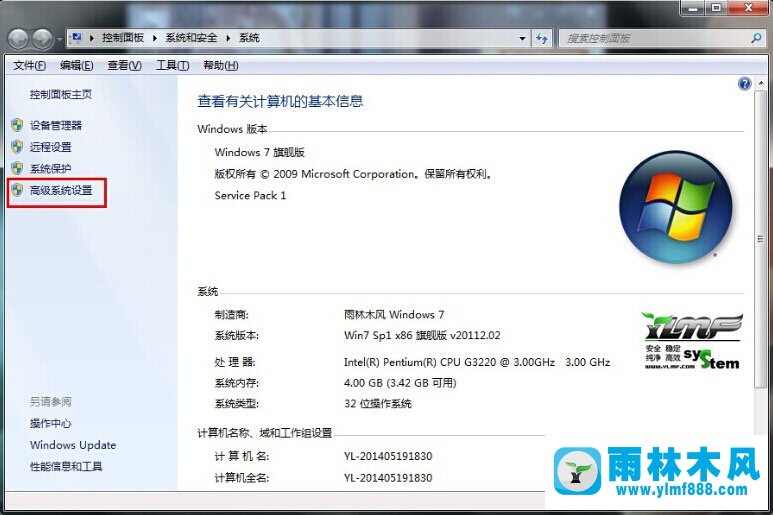Image resolution: width=773 pixels, height=515 pixels.
Task: Click the Intel(R) Pentium(R) CPU G3220 text
Action: click(477, 362)
